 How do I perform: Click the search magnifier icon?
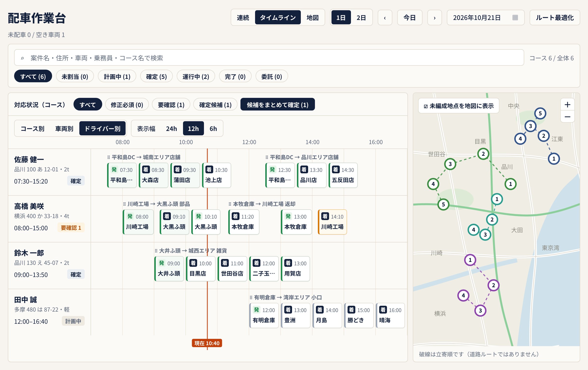tap(22, 58)
